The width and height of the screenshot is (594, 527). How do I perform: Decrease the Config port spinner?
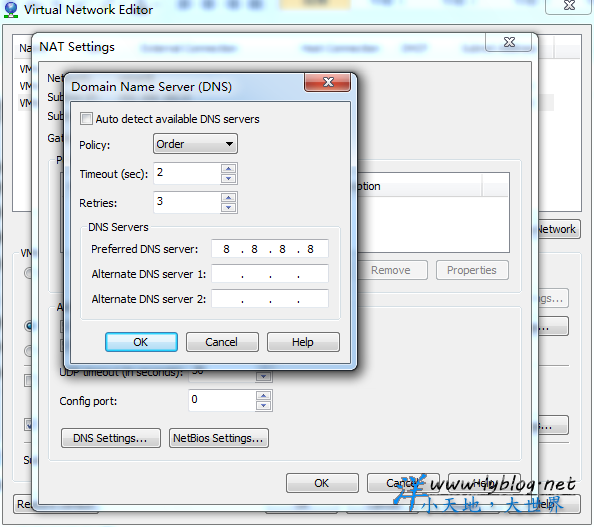point(263,405)
